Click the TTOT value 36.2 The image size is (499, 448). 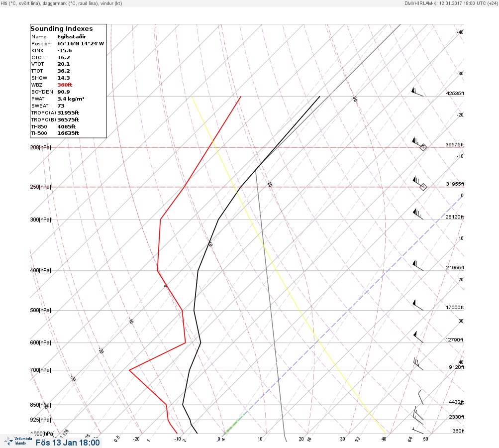pyautogui.click(x=64, y=71)
